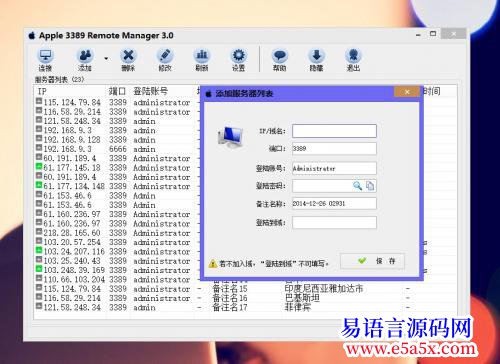Click the 登陆账号 column header

tap(163, 91)
